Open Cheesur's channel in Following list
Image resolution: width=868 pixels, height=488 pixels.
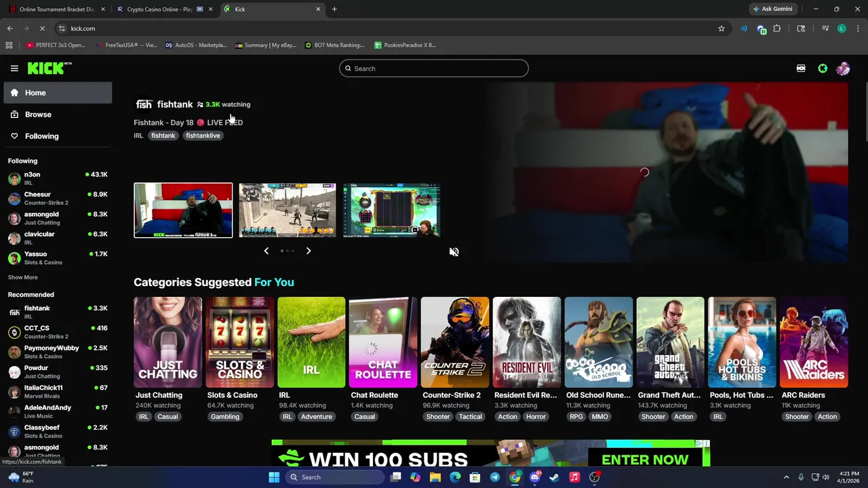click(58, 198)
